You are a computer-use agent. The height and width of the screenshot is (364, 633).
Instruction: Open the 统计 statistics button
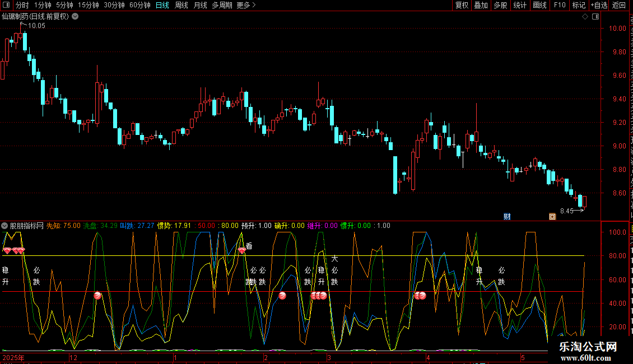[519, 5]
